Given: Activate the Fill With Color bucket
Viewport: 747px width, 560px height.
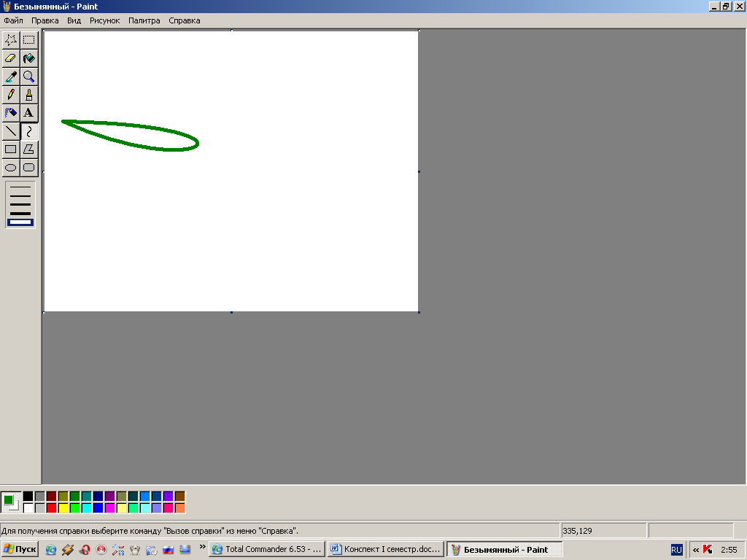Looking at the screenshot, I should pos(29,58).
